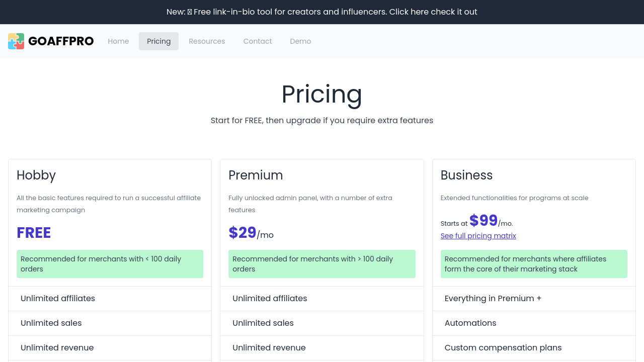This screenshot has height=362, width=644.
Task: Click the Hobby plan title
Action: click(36, 175)
